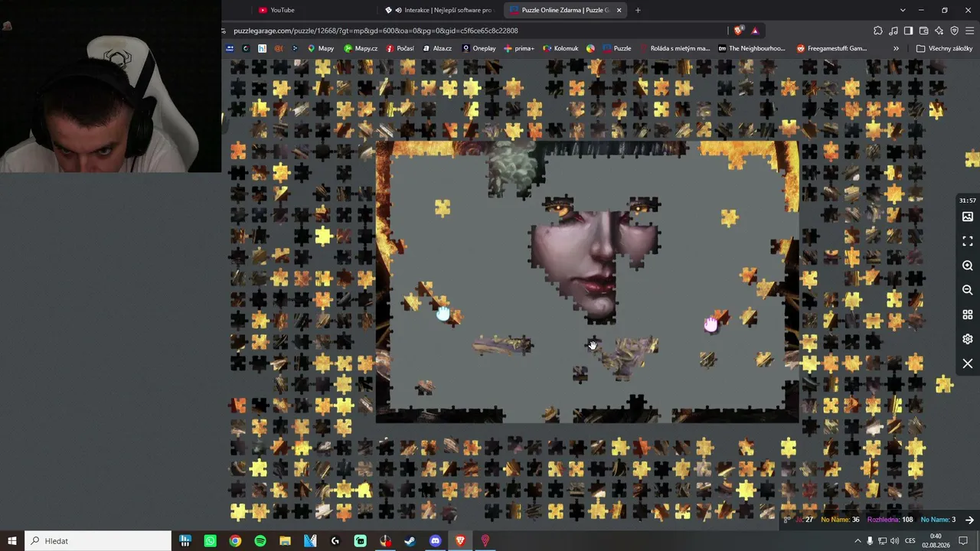Open a new browser tab
Viewport: 980px width, 551px height.
point(638,10)
